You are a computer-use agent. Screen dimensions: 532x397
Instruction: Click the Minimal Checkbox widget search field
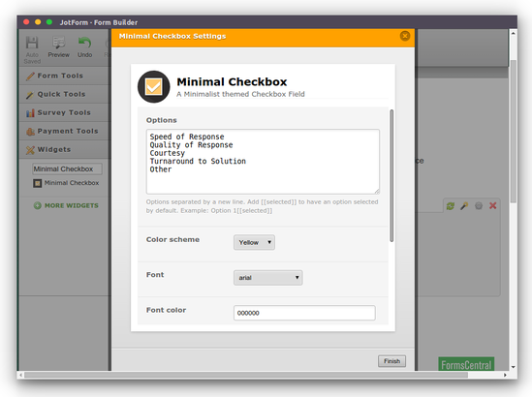67,168
